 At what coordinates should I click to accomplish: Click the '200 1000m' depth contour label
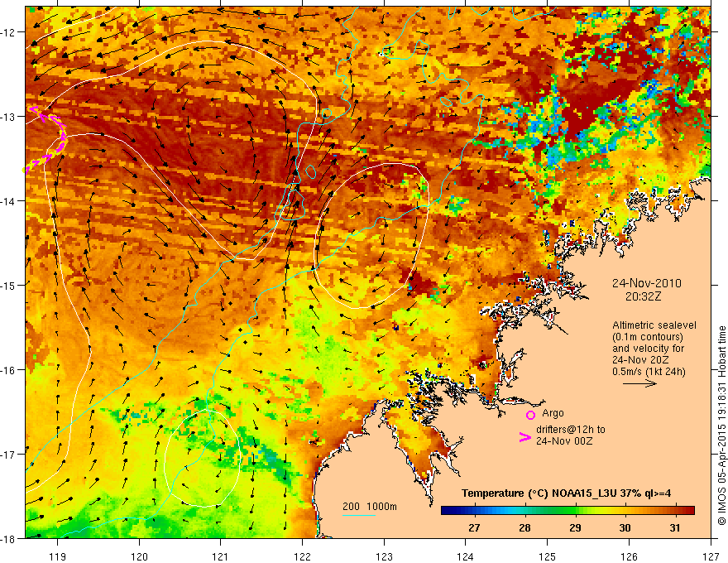click(x=370, y=507)
